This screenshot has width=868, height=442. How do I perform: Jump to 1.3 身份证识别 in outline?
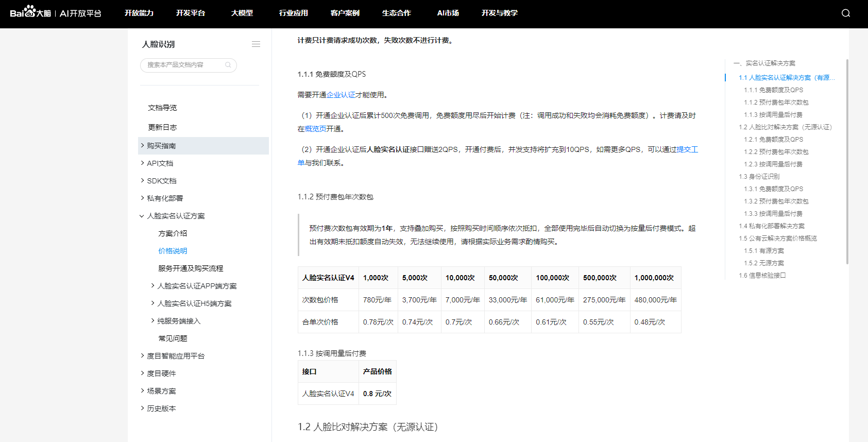click(759, 177)
